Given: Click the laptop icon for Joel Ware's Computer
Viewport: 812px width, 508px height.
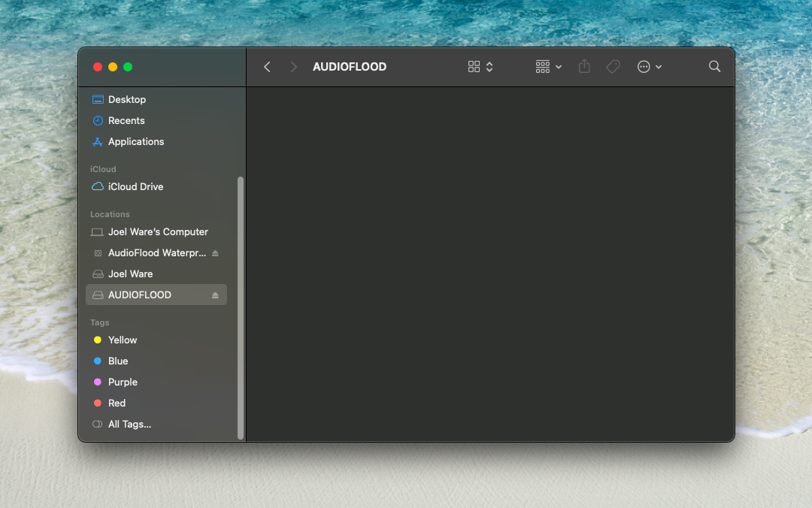Looking at the screenshot, I should pyautogui.click(x=97, y=232).
